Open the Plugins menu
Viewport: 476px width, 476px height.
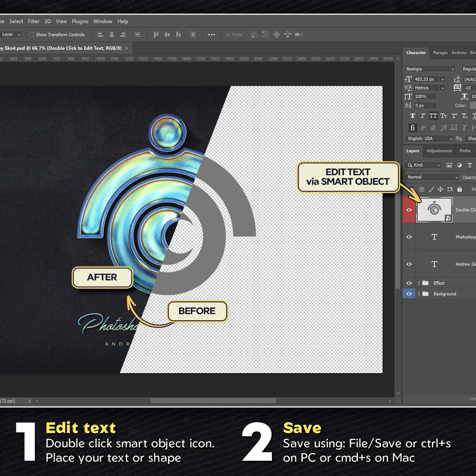pyautogui.click(x=80, y=21)
